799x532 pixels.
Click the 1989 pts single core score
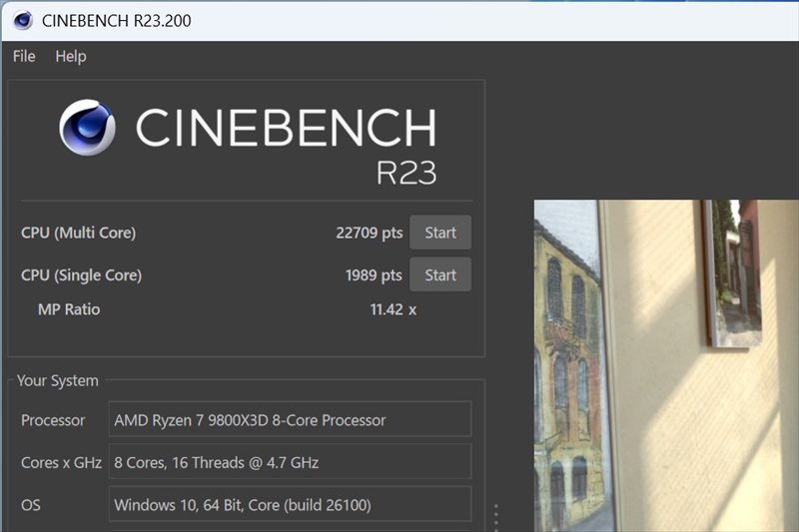pos(374,274)
